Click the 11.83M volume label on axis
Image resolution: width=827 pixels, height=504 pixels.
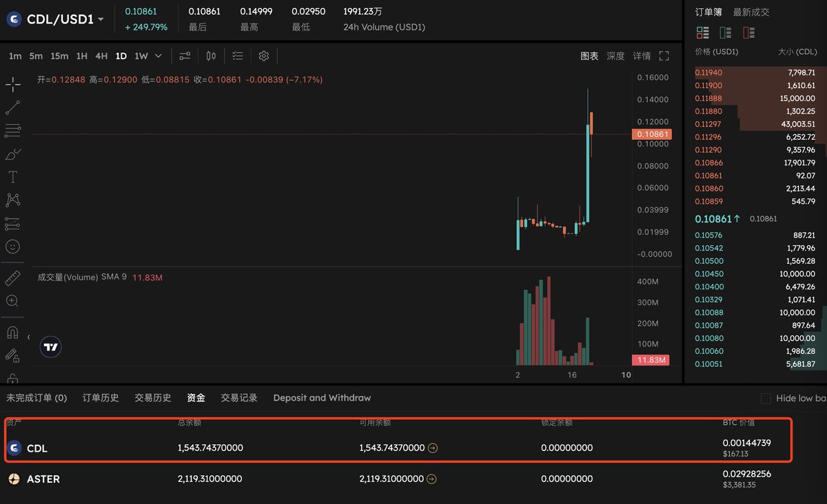651,360
